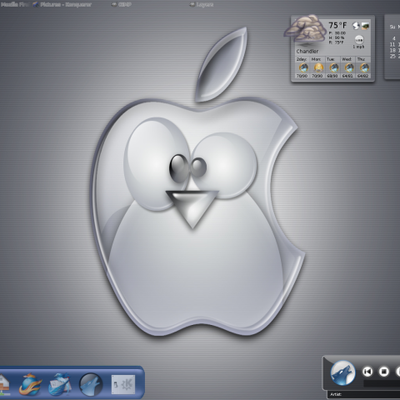Click the wind speed compass indicator

(x=359, y=40)
